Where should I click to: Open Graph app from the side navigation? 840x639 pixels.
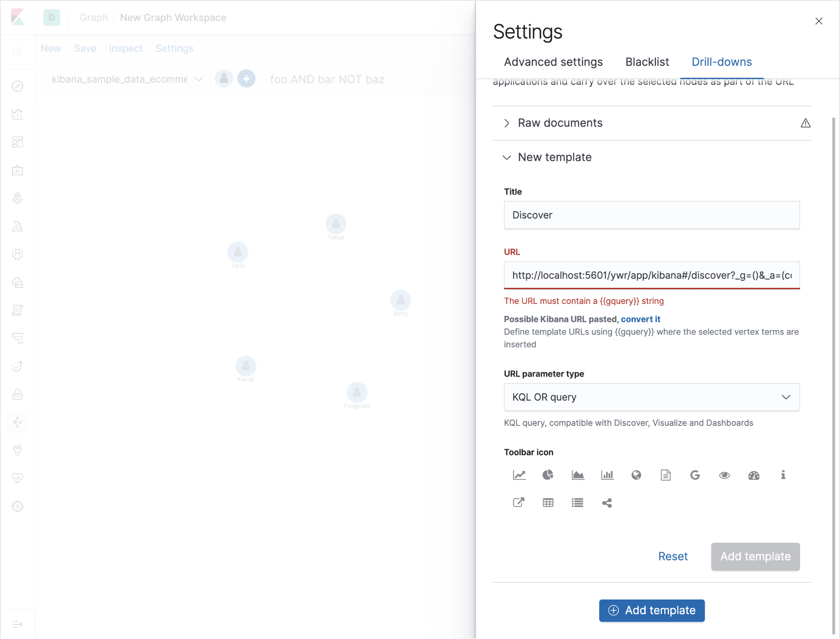[x=17, y=422]
